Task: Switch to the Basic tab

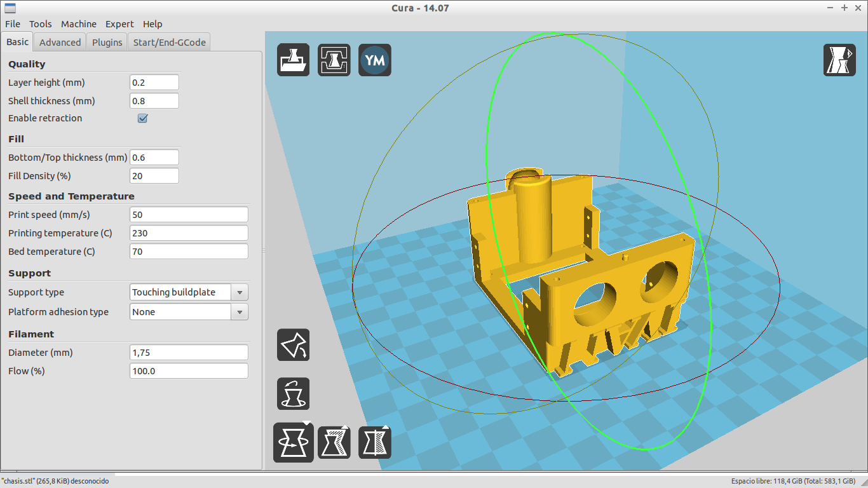Action: pos(17,42)
